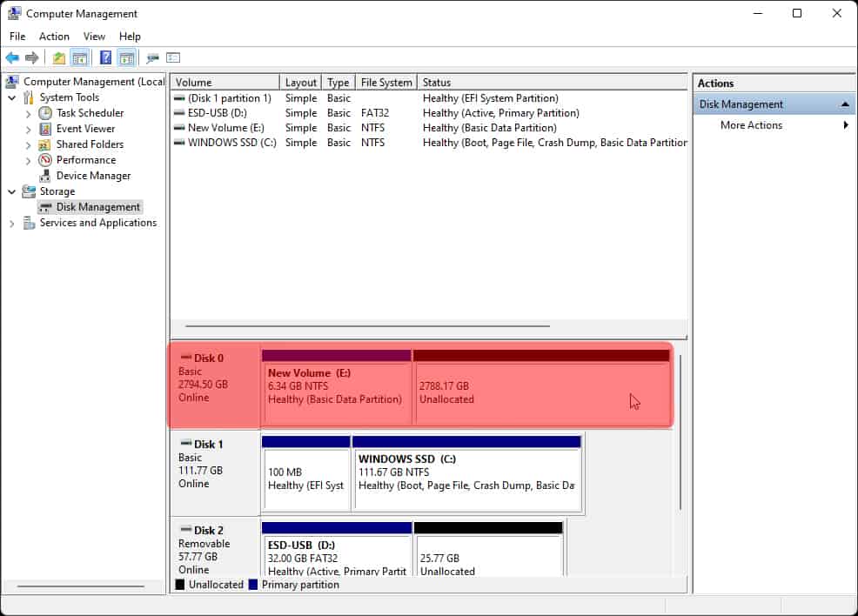Image resolution: width=858 pixels, height=616 pixels.
Task: Click the System Tools icon
Action: 29,98
